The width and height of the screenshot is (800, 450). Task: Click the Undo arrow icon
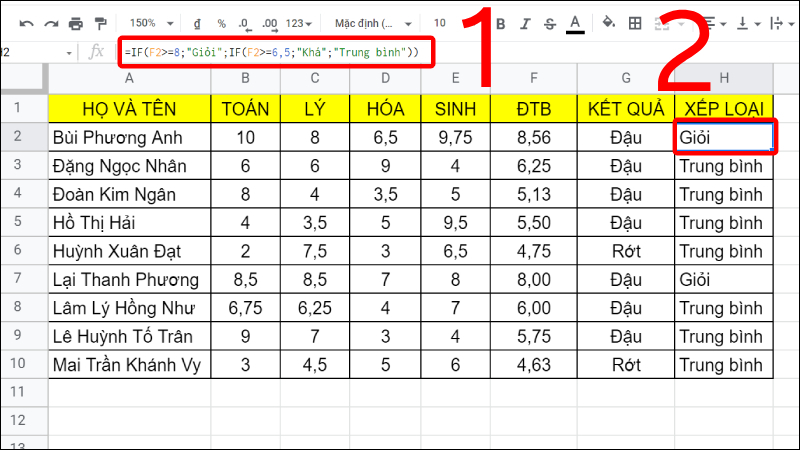click(25, 22)
